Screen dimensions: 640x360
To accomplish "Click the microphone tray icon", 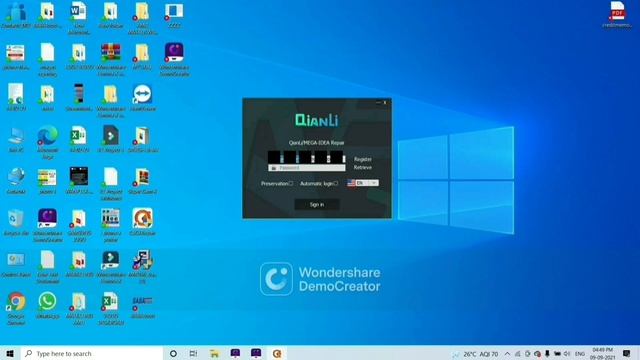I will pos(547,354).
